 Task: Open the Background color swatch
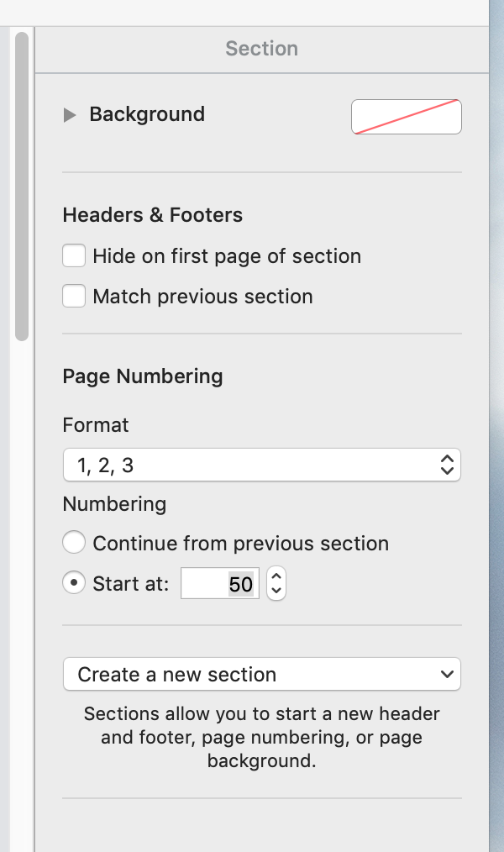[x=406, y=117]
